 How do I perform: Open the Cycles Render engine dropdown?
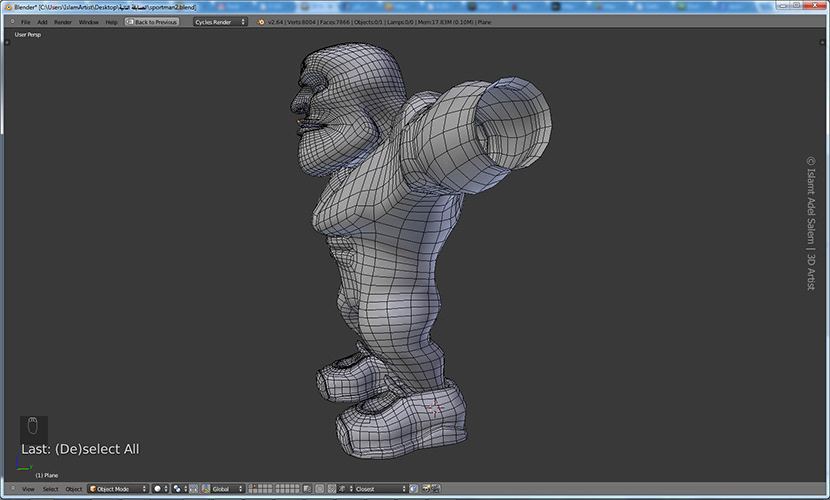point(220,21)
